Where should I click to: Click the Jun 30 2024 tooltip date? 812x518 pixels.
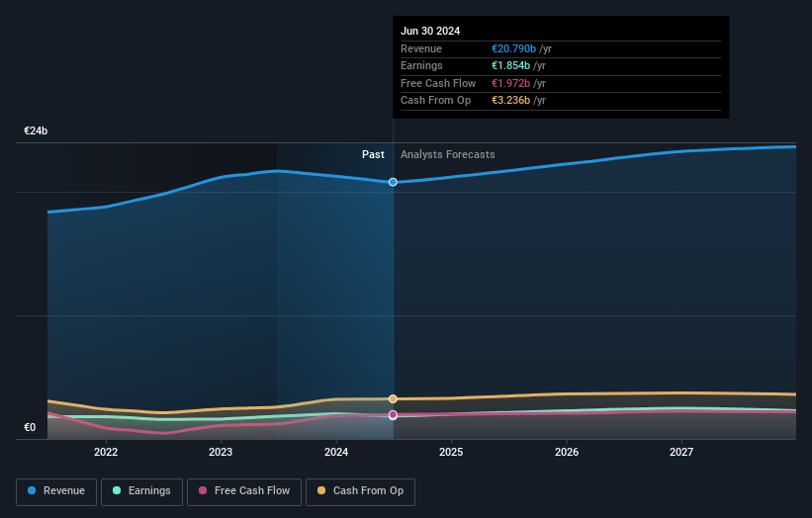point(430,31)
